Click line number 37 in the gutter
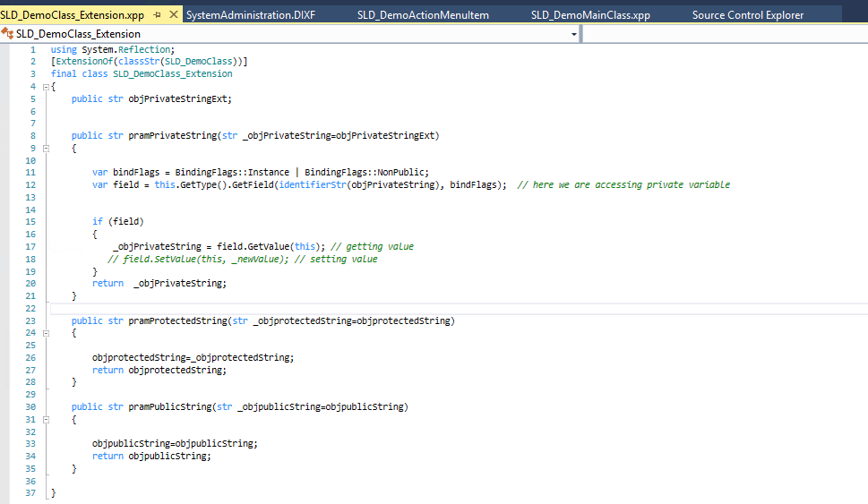This screenshot has height=504, width=868. 30,493
